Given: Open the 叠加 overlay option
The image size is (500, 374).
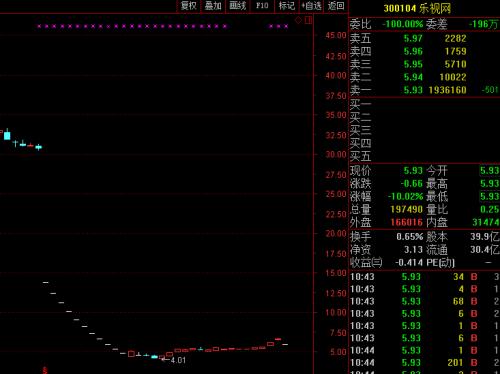Looking at the screenshot, I should (x=213, y=6).
